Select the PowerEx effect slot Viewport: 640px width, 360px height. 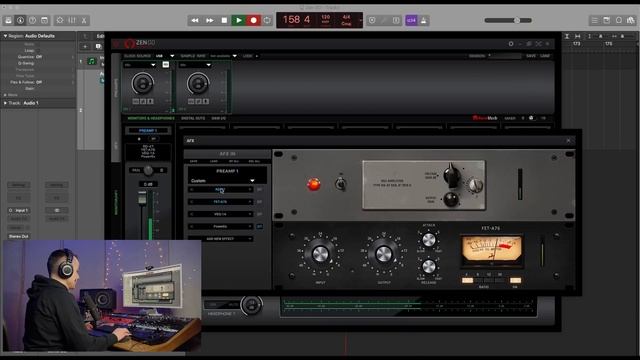coord(220,227)
